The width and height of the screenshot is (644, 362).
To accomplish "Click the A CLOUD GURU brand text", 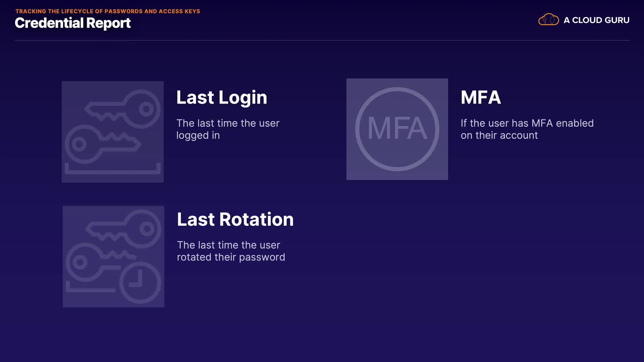I will pyautogui.click(x=596, y=20).
